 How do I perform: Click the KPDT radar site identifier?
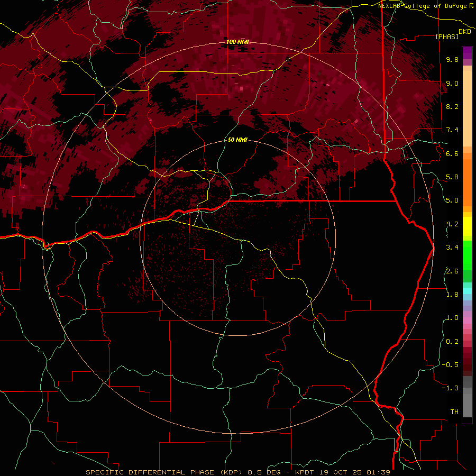[x=306, y=472]
